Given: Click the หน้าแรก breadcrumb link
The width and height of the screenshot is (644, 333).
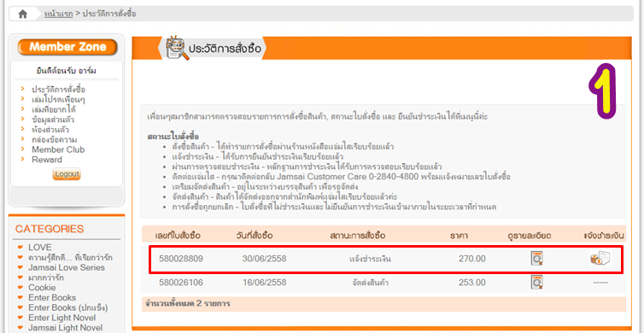Looking at the screenshot, I should click(x=58, y=14).
